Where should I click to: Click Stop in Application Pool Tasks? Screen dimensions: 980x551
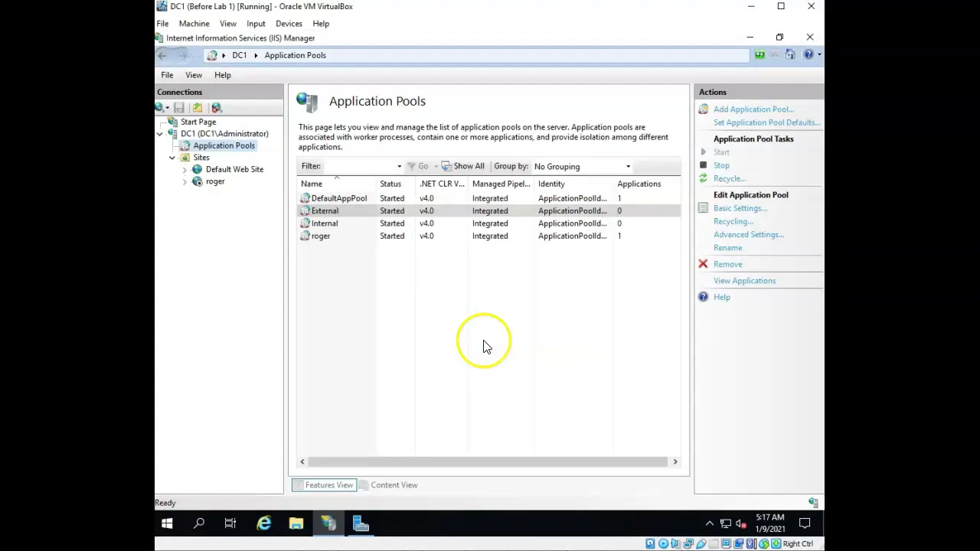coord(721,165)
